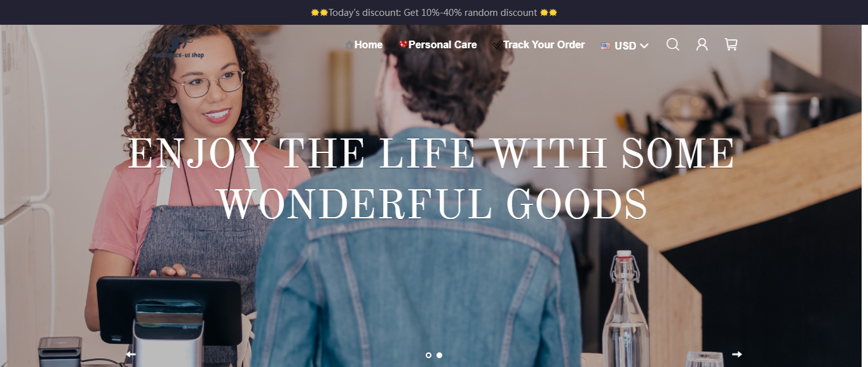
Task: Expand the USD currency chevron
Action: click(644, 46)
